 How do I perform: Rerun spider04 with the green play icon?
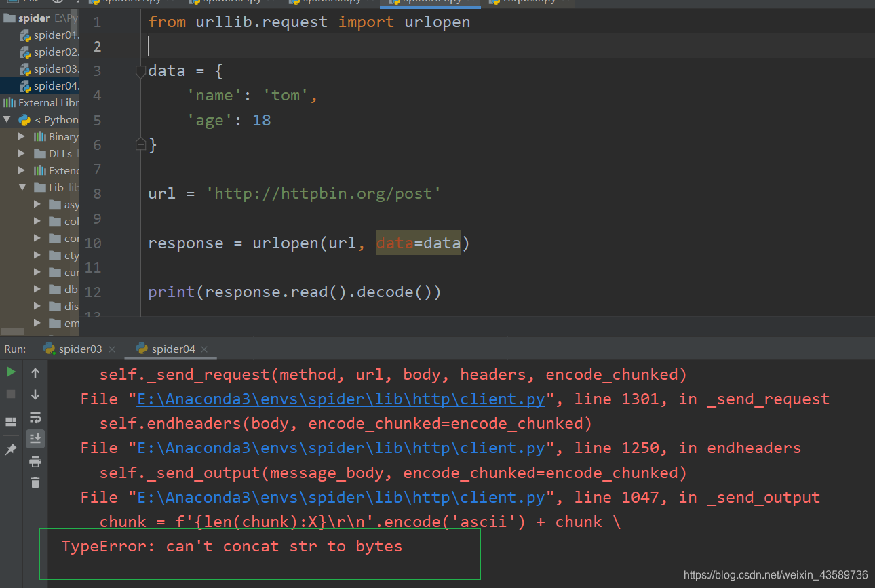11,372
